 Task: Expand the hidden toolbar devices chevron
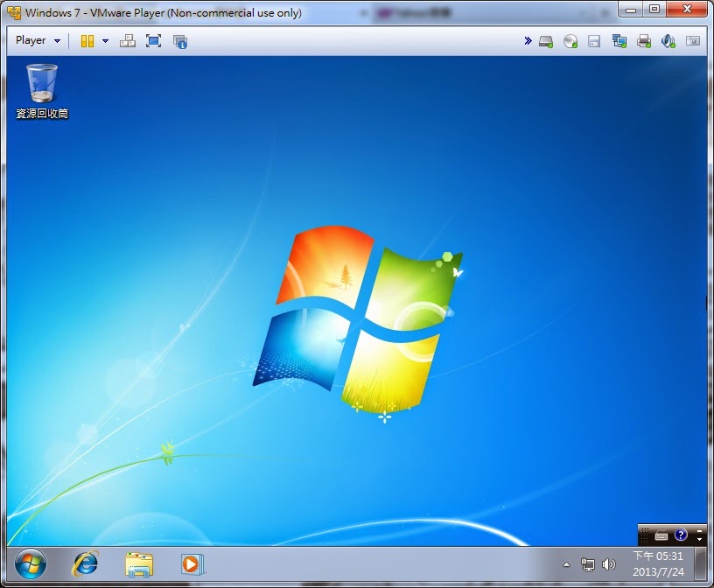tap(528, 41)
